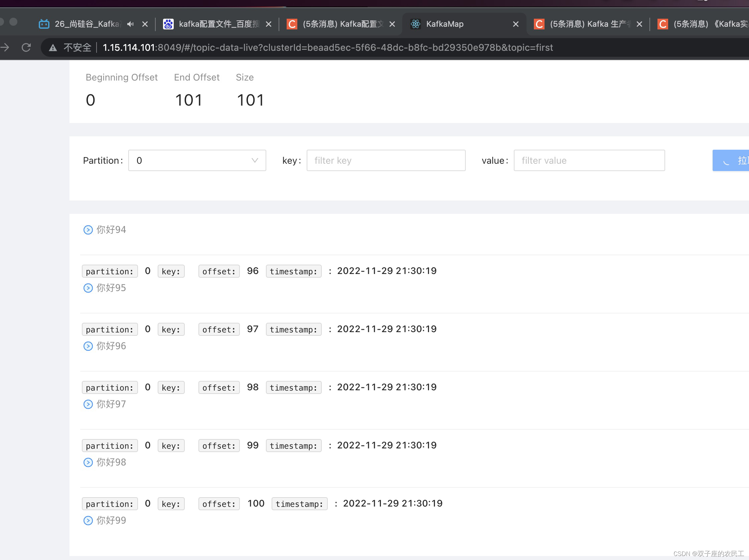Close the kafka配置文件 Baidu tab
The image size is (749, 560).
tap(269, 24)
